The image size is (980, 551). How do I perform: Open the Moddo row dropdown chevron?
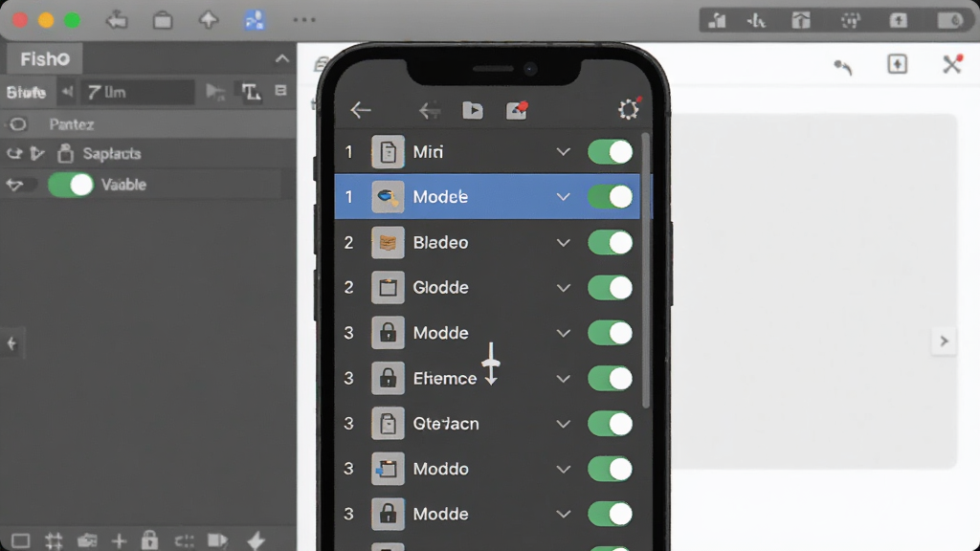pos(563,469)
